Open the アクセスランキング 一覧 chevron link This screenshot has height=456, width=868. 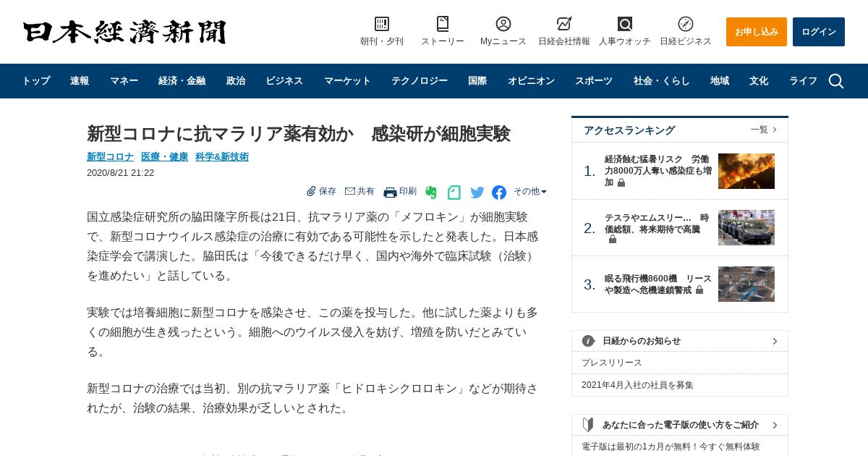(x=764, y=130)
